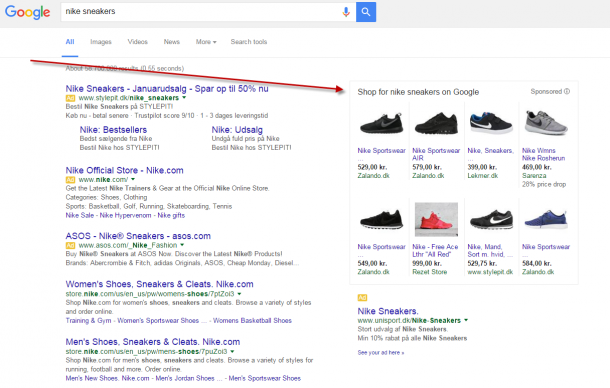This screenshot has height=388, width=610.
Task: Expand the arrow next to www.stylepit.dk URL
Action: [x=184, y=98]
